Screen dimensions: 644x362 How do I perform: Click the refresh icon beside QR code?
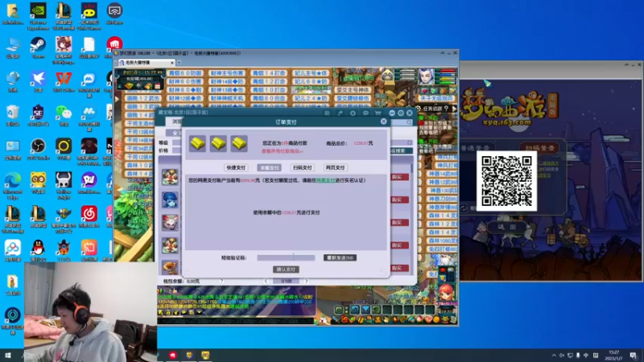click(464, 208)
